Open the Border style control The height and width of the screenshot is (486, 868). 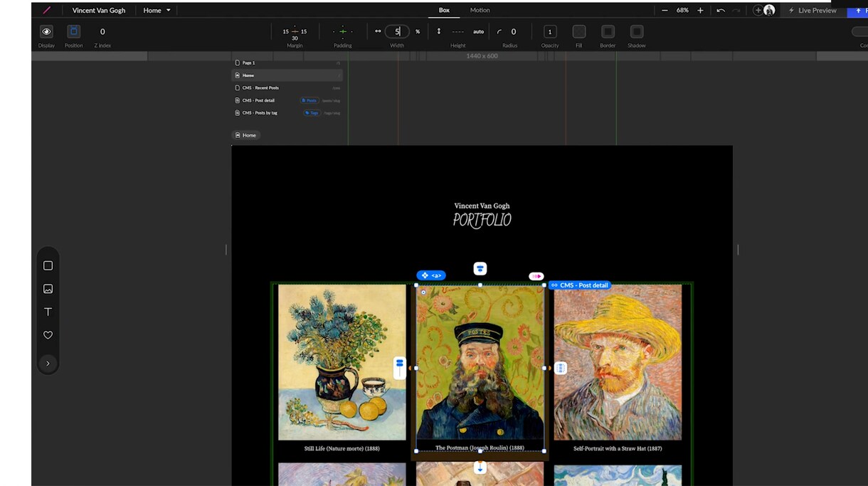pyautogui.click(x=608, y=31)
